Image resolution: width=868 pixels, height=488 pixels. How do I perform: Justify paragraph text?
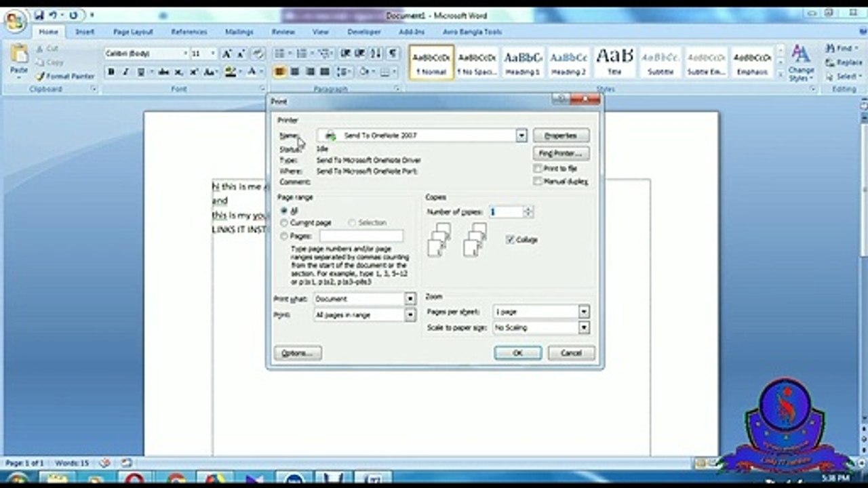click(325, 72)
